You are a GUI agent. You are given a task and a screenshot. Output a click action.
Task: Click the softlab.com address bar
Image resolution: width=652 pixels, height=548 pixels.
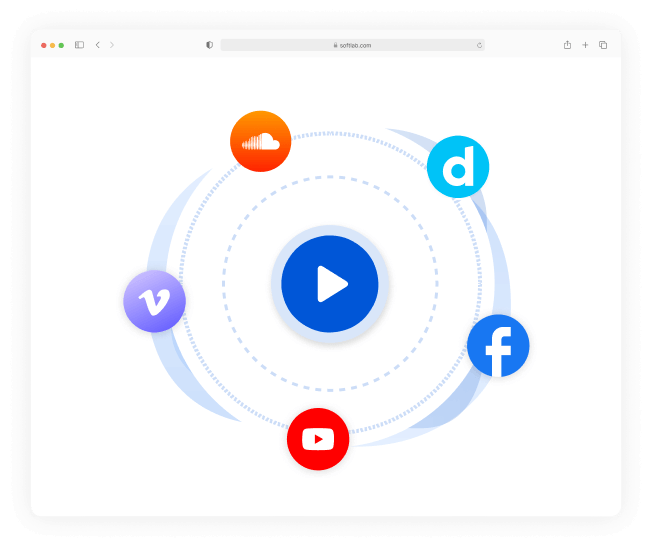pyautogui.click(x=353, y=45)
